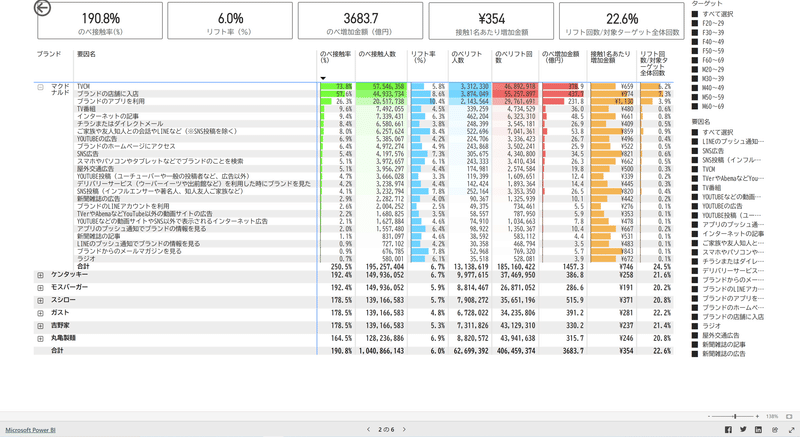Click the zoom in plus button
This screenshot has width=800, height=437.
(x=757, y=417)
